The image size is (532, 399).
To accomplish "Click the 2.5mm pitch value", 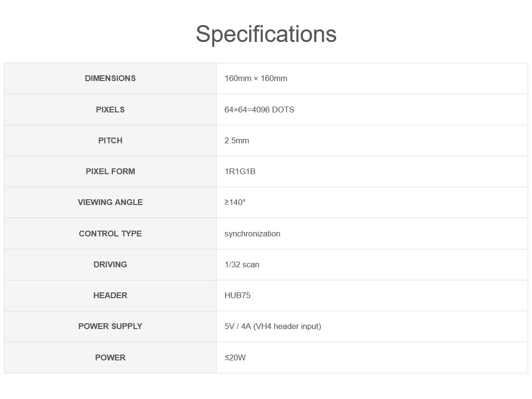I will [x=237, y=140].
